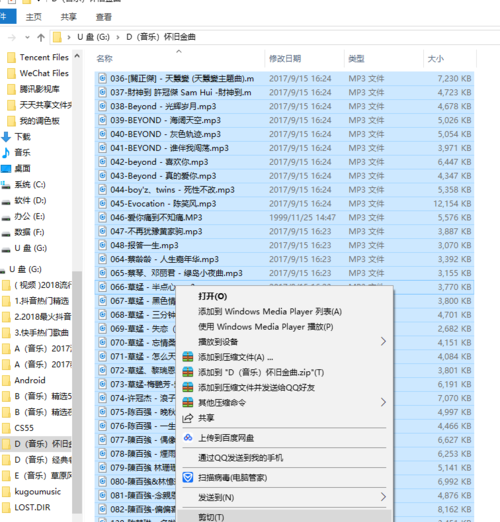This screenshot has width=500, height=522.
Task: Click the Baidu Netdisk cloud icon
Action: tap(188, 438)
